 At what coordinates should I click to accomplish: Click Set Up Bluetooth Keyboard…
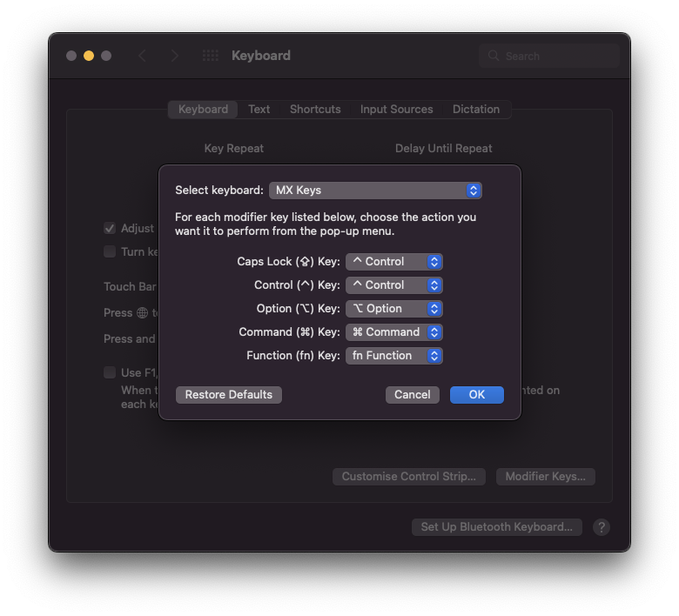[497, 527]
